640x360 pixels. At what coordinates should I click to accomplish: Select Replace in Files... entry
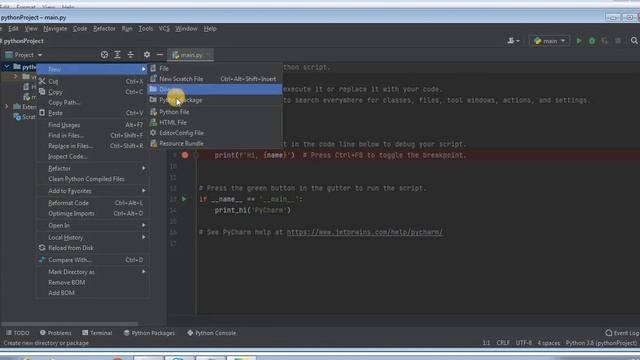(93, 146)
